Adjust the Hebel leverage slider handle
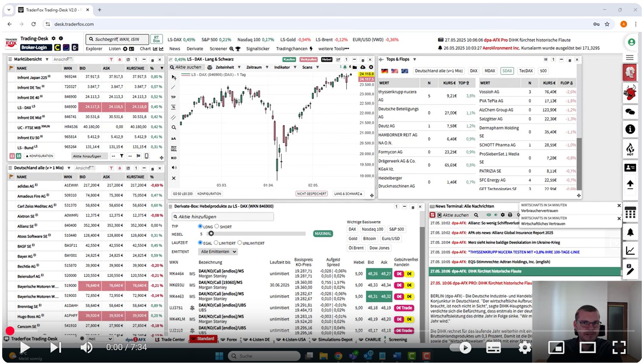 211,234
